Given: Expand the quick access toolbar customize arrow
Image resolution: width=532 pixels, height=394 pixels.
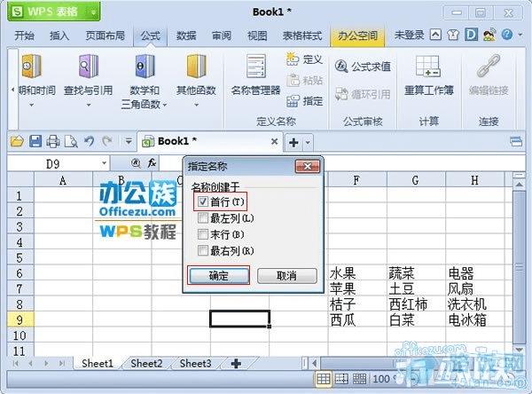Looking at the screenshot, I should (129, 140).
